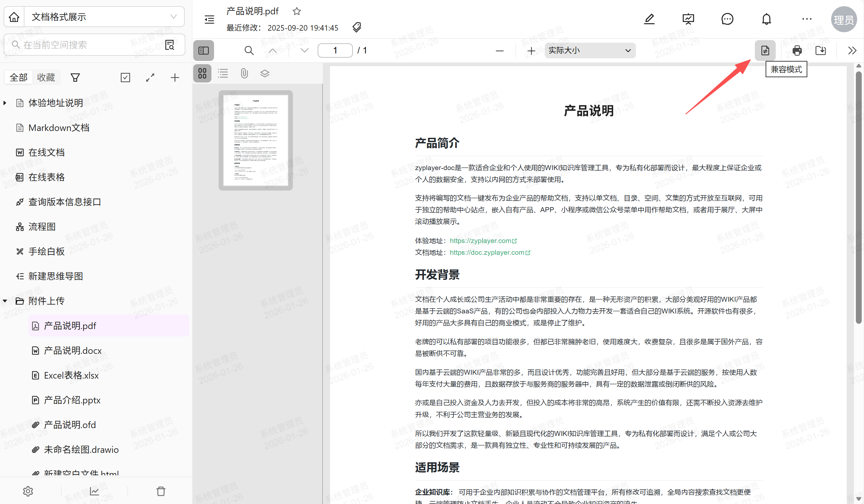Open presentation mode icon in header
Image resolution: width=864 pixels, height=504 pixels.
(688, 19)
